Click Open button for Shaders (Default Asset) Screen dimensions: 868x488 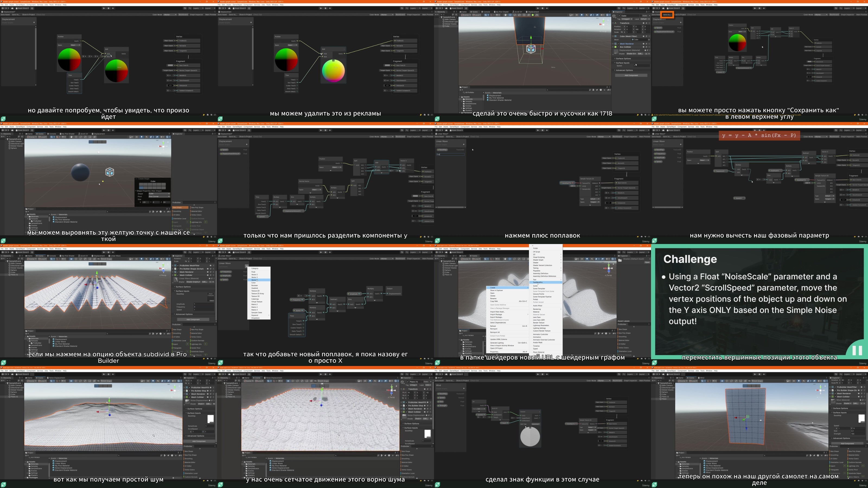(647, 262)
